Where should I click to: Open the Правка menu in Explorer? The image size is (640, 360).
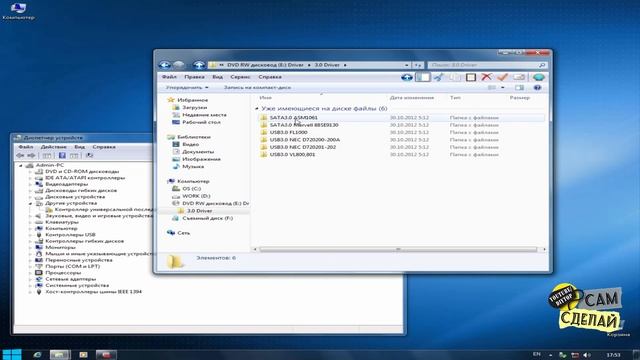194,77
